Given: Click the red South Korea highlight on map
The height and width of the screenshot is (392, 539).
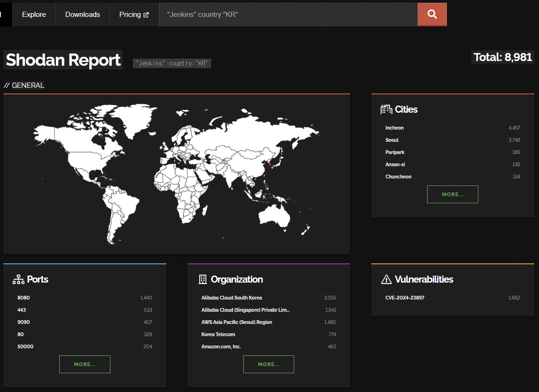Looking at the screenshot, I should pos(270,164).
